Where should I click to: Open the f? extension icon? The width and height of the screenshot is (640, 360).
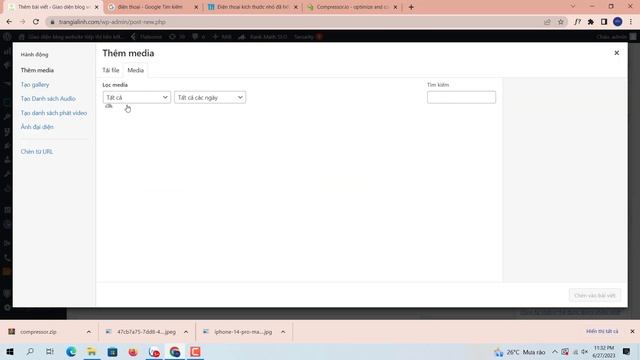point(577,22)
